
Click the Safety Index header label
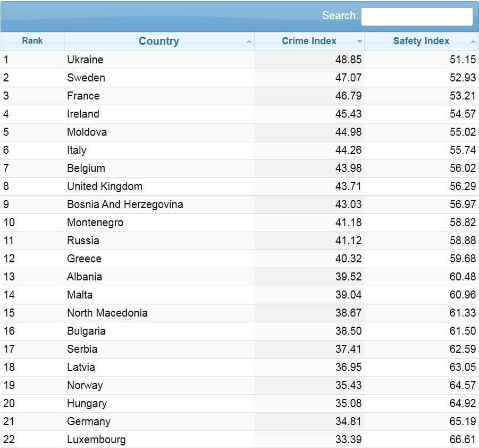pyautogui.click(x=421, y=42)
